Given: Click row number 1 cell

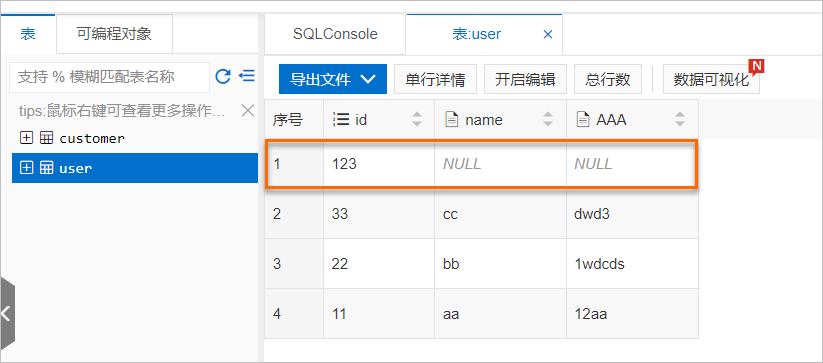Looking at the screenshot, I should 294,164.
